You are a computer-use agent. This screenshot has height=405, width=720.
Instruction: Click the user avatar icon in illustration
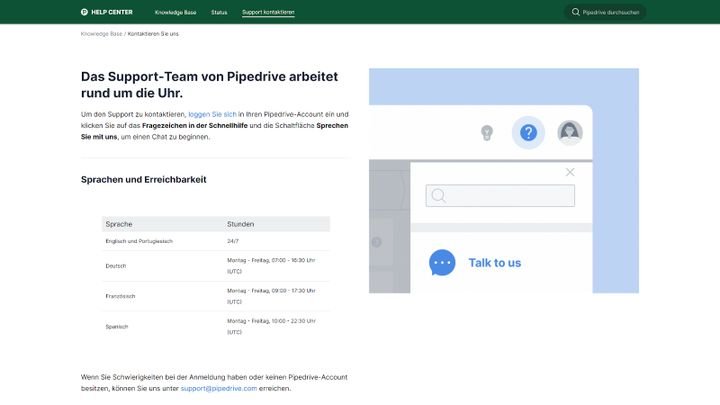[570, 133]
